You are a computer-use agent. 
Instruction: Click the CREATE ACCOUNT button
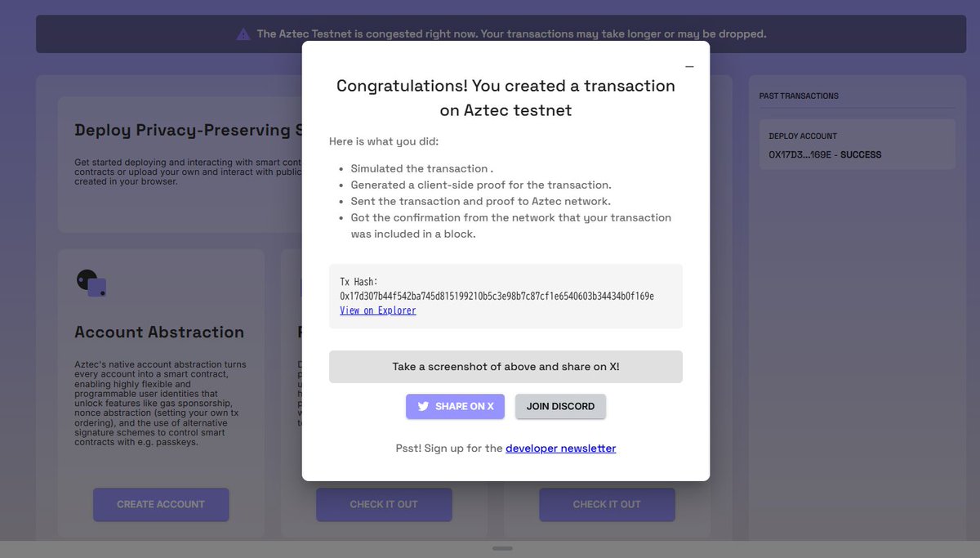click(161, 504)
